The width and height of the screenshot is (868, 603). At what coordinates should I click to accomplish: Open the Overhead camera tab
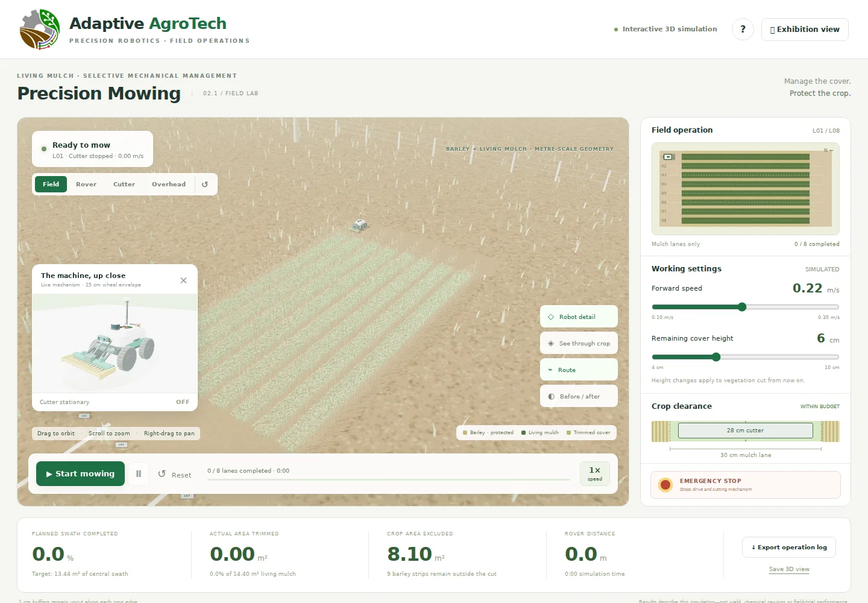[169, 185]
